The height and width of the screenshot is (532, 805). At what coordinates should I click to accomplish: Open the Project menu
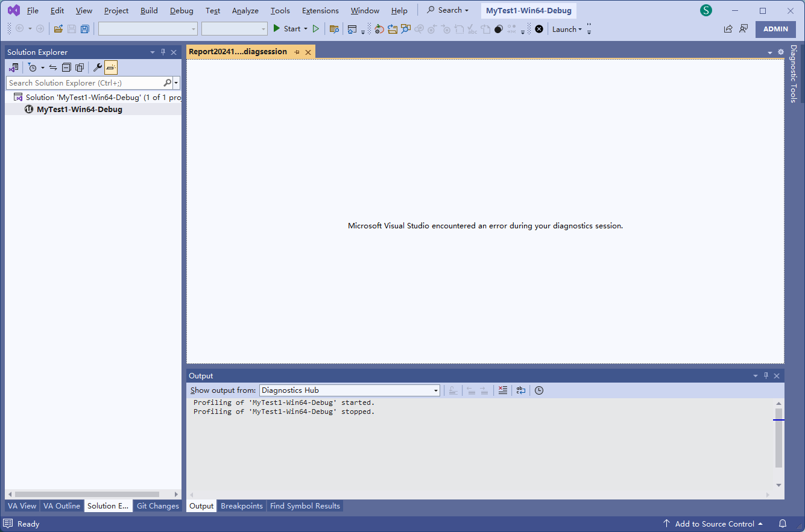coord(116,11)
